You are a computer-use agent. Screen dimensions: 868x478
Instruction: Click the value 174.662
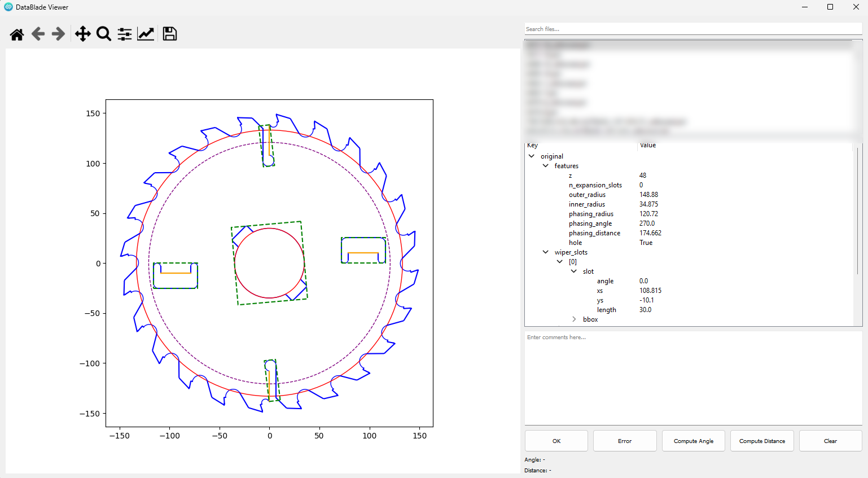pos(650,233)
